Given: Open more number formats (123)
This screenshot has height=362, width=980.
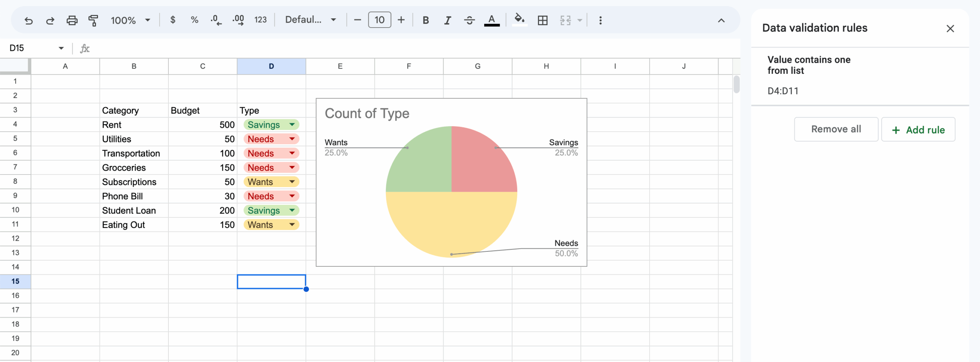Looking at the screenshot, I should coord(260,20).
